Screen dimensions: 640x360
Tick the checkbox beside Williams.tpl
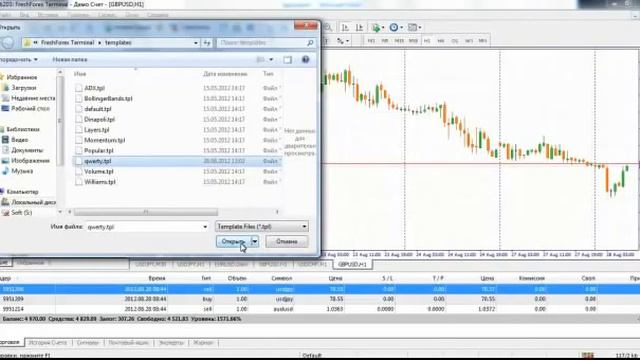coord(79,182)
